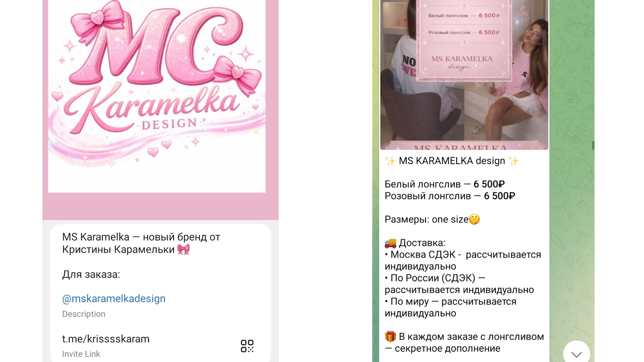
Task: Tap the pink bow emoji in description
Action: [183, 250]
